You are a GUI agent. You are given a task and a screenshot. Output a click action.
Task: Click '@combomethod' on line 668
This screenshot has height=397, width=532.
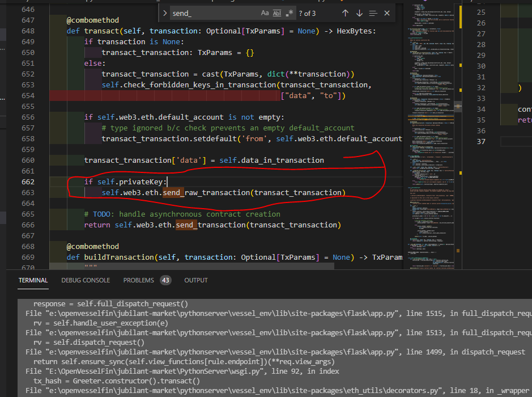pos(92,246)
